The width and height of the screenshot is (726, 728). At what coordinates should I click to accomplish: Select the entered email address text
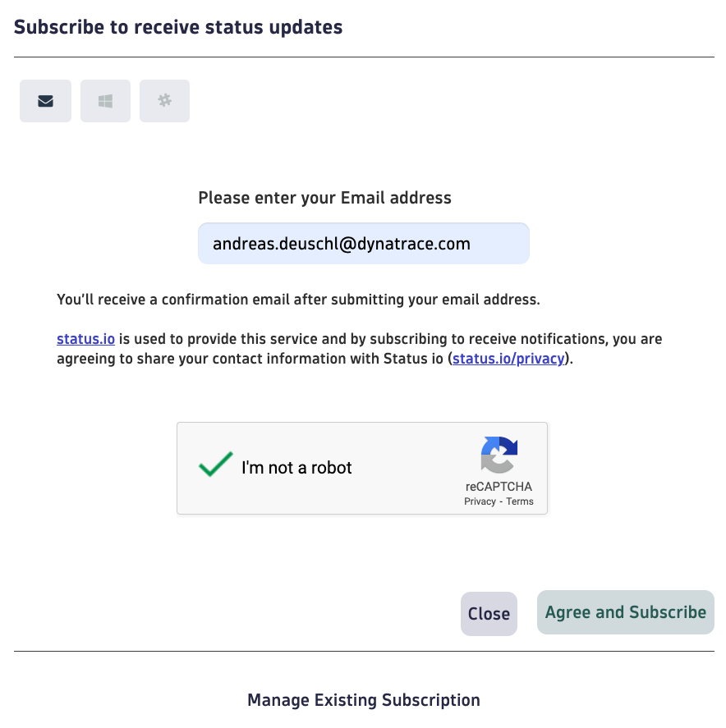[341, 243]
